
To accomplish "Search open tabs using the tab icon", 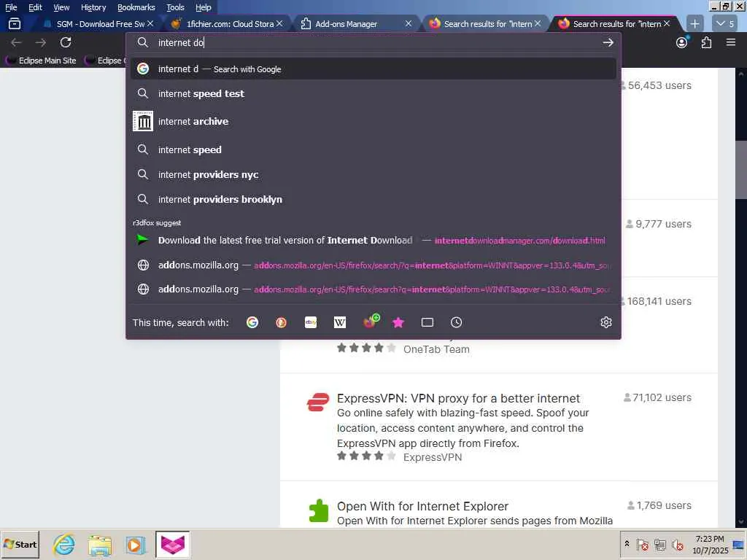I will [x=427, y=322].
